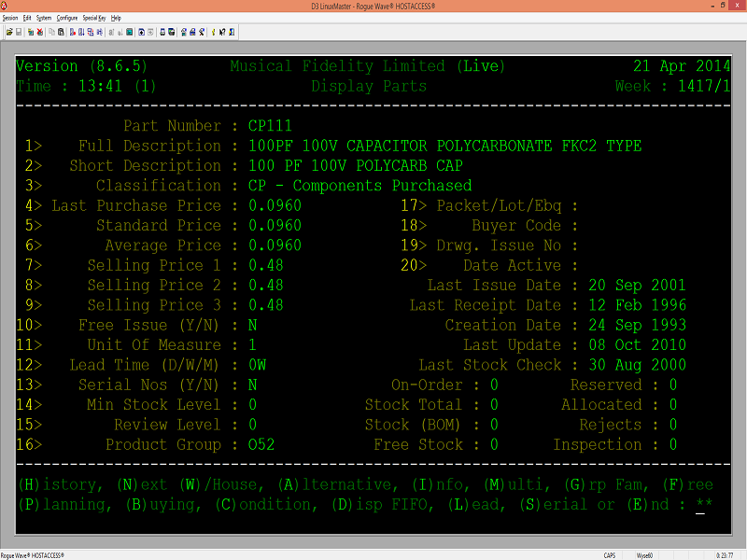Click the HostAccess application icon in title bar
The width and height of the screenshot is (747, 560).
[4, 6]
